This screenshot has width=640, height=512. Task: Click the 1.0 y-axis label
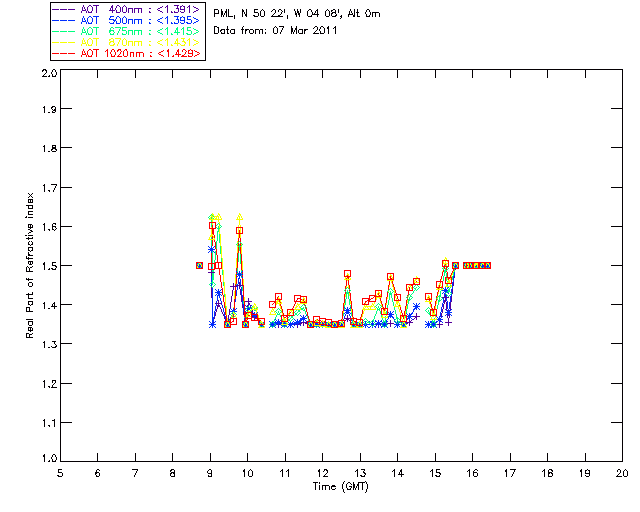[x=49, y=458]
